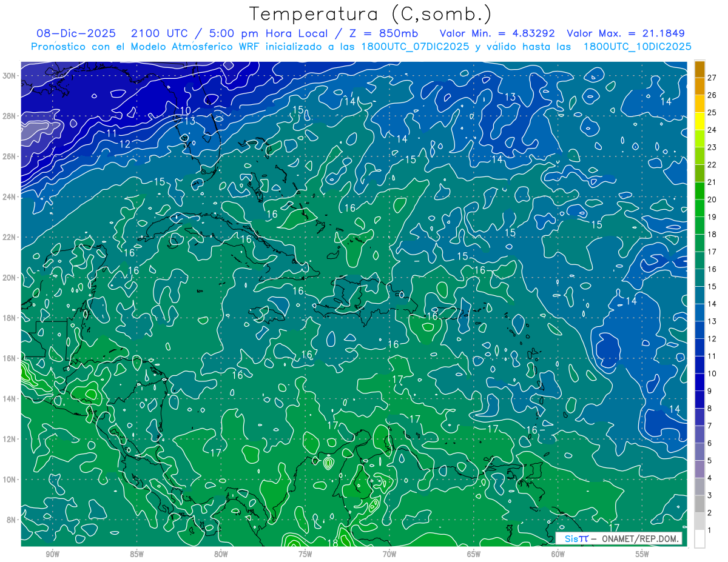Click the bright green 20-degree colorbar swatch
Screen dimensions: 728x562
click(x=699, y=192)
